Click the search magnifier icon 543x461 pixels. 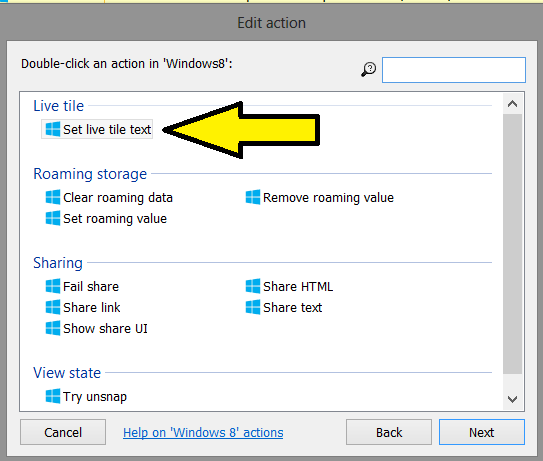[x=369, y=69]
